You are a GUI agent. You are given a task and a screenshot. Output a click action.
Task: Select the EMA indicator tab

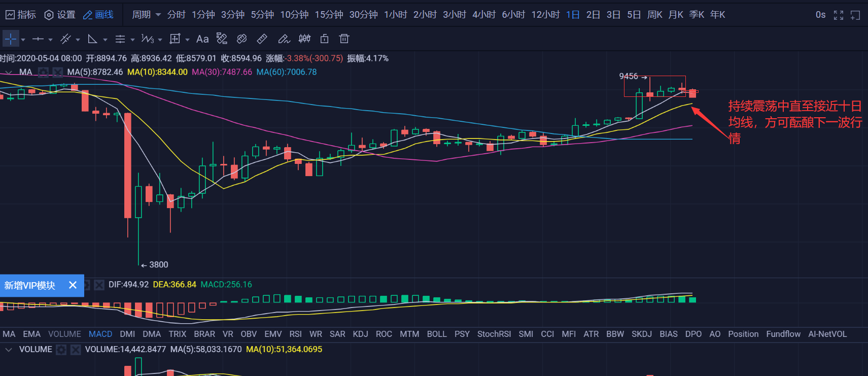(31, 334)
